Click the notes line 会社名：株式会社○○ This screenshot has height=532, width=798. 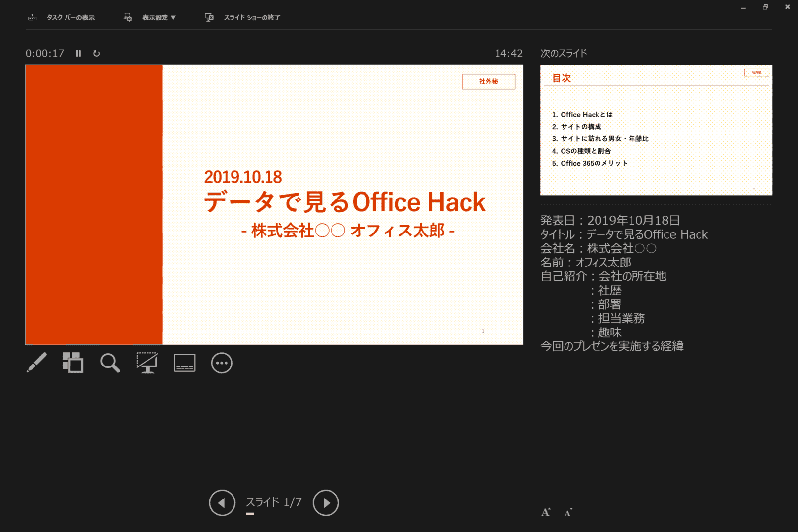click(598, 248)
